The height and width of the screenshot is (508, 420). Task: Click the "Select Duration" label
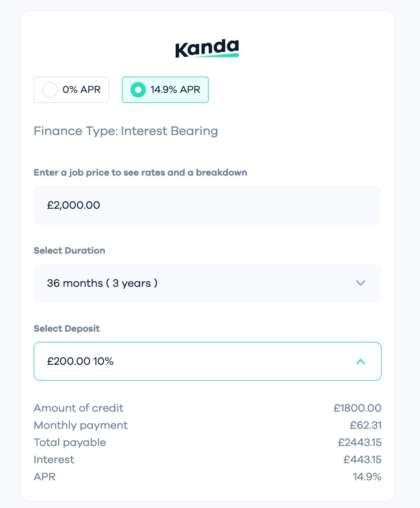69,250
